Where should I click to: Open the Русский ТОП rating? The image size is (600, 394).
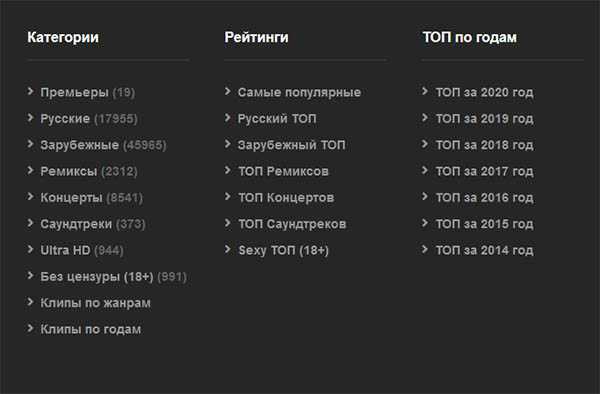pos(277,119)
